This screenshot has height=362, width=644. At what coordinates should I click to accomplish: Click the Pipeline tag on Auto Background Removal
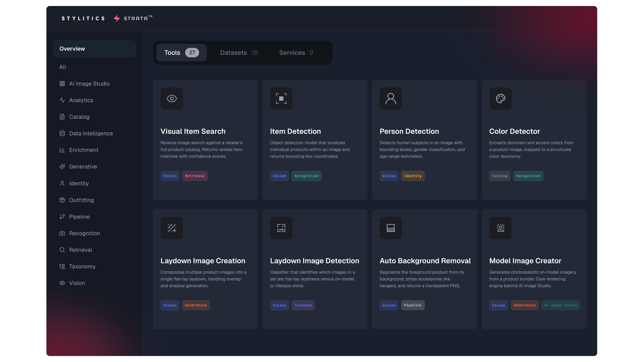(412, 305)
